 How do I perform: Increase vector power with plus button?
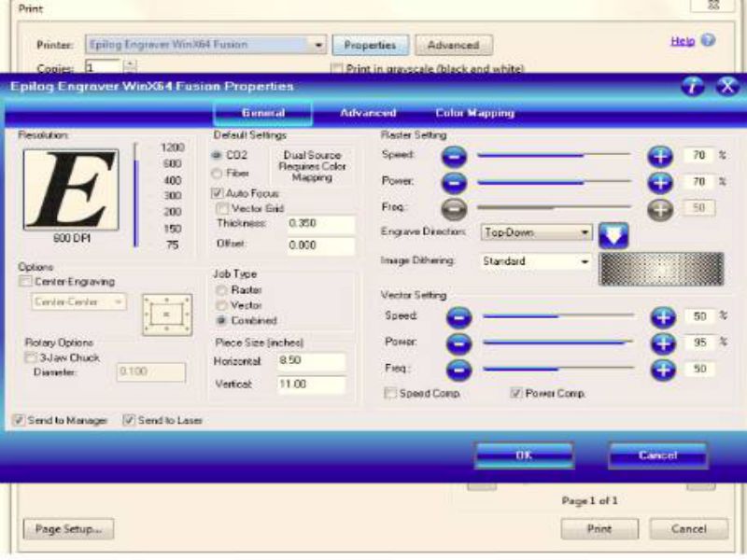coord(663,343)
